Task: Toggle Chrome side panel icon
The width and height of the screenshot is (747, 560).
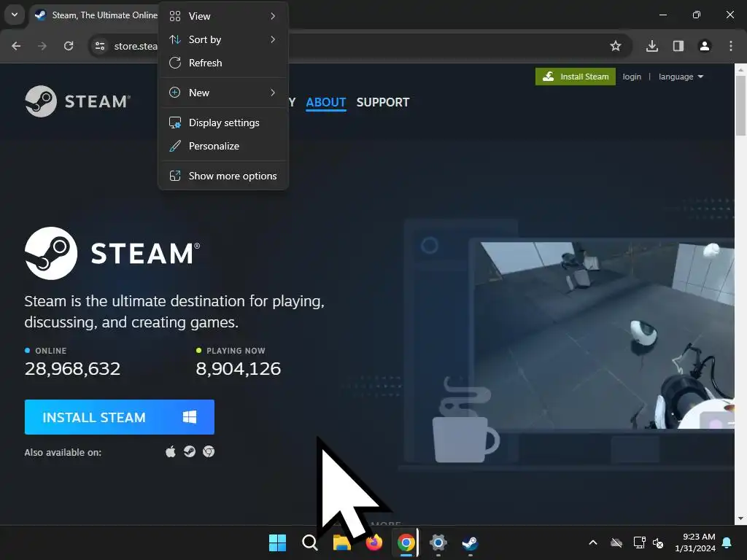Action: click(x=678, y=46)
